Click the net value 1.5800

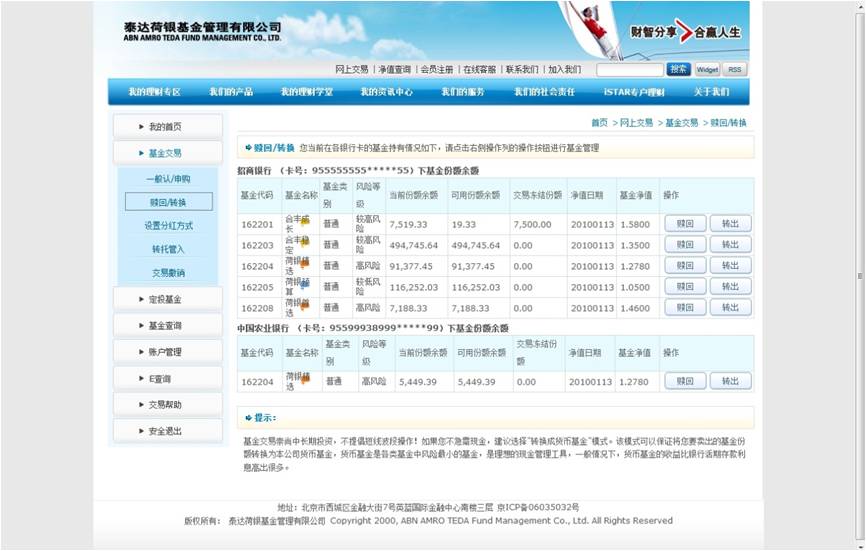click(x=635, y=225)
